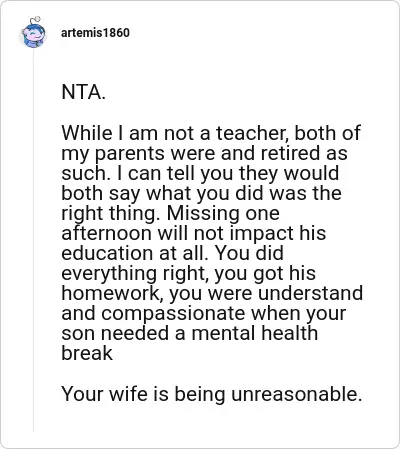Click the line "son needed a mental health"
Screen dimensions: 400x449
[189, 334]
